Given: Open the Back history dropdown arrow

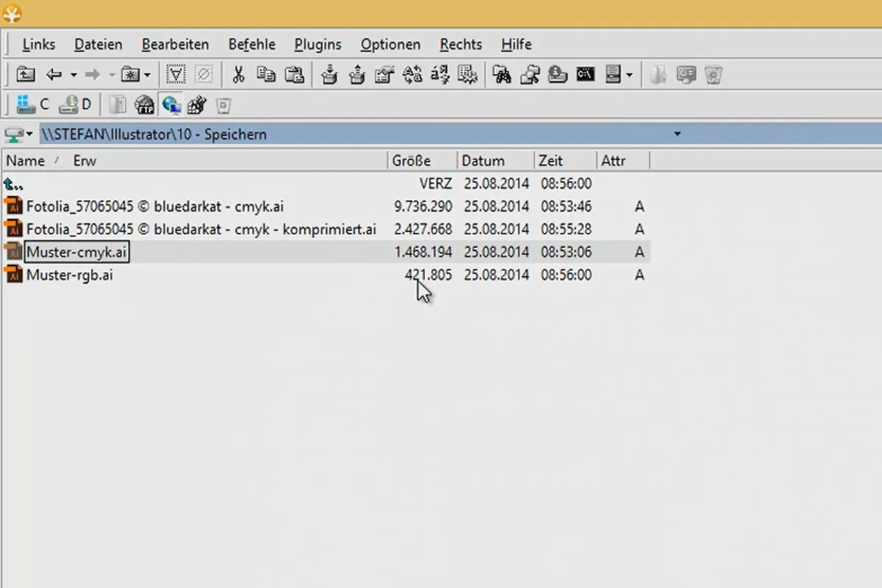Looking at the screenshot, I should tap(73, 75).
